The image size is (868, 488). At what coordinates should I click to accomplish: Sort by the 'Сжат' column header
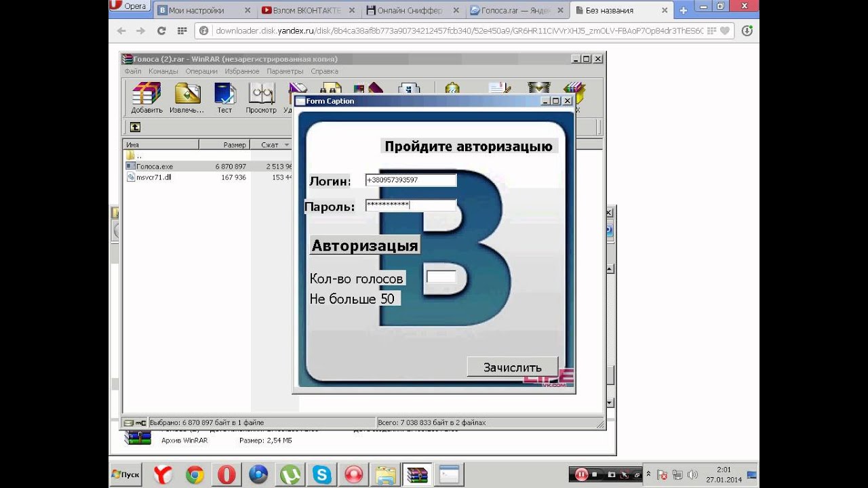click(x=271, y=144)
